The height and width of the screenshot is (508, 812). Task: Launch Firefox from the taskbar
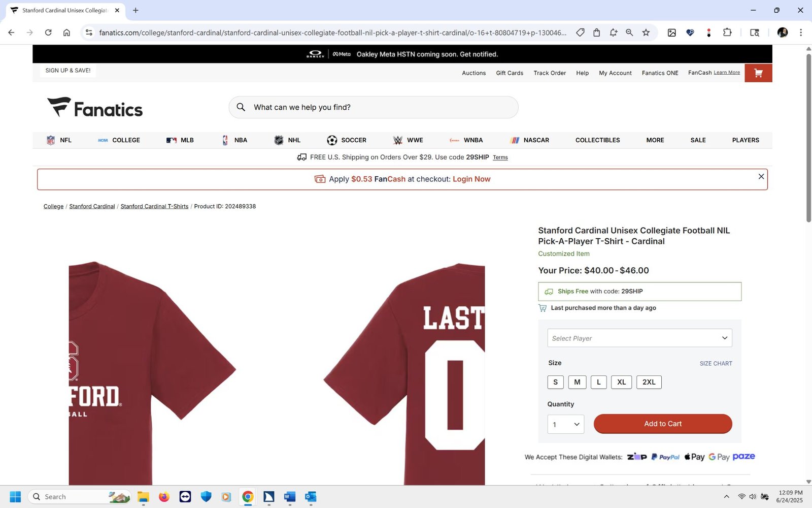click(164, 496)
